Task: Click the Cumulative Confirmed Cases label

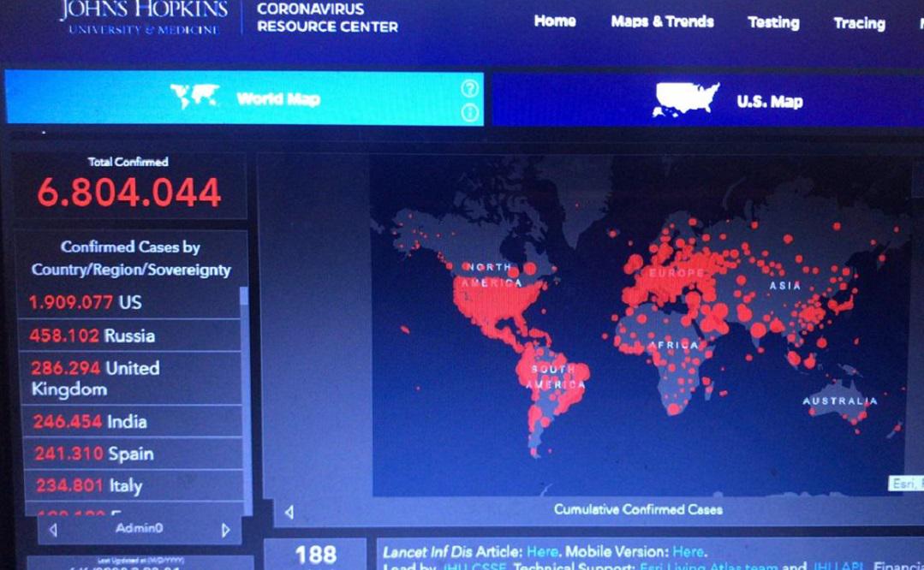Action: click(638, 509)
